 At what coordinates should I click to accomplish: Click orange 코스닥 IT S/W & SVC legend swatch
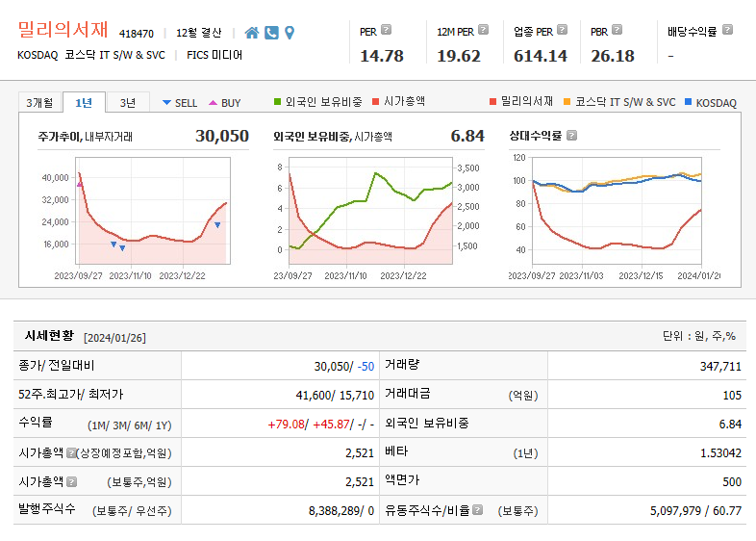pos(567,102)
